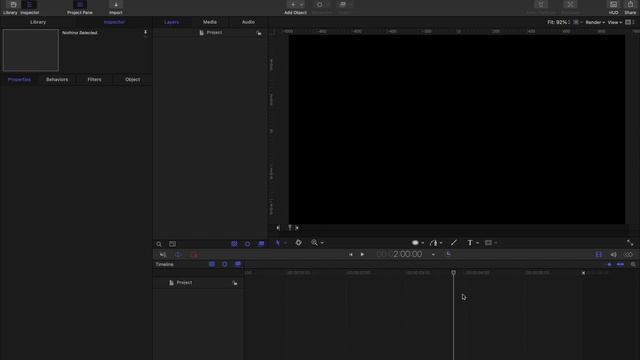Viewport: 640px width, 360px height.
Task: Select the ellipse shape tool
Action: coord(415,243)
